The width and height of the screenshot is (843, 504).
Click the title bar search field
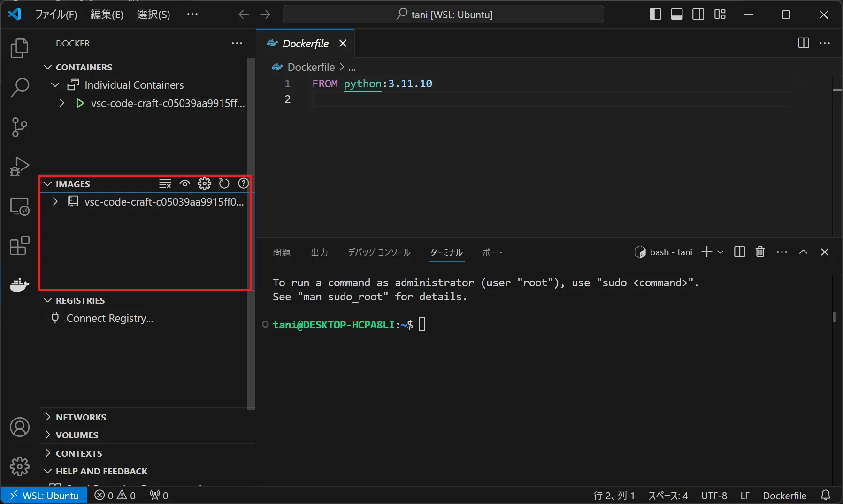443,15
